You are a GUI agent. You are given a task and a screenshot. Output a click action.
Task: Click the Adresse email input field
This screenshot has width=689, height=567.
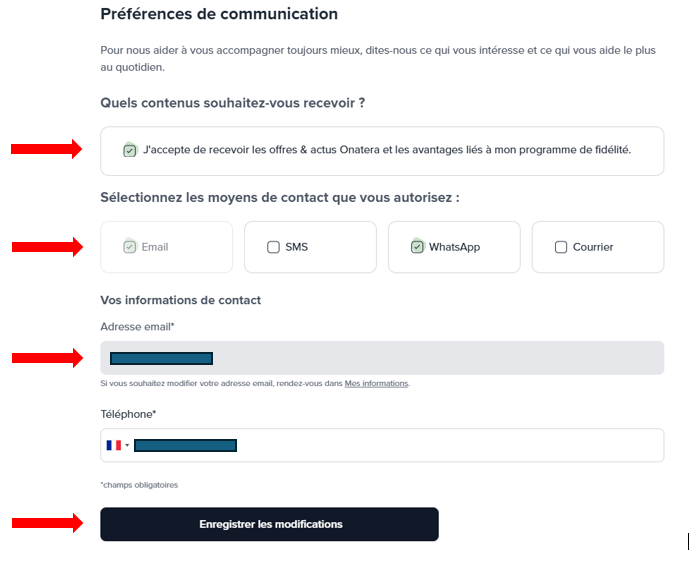click(382, 358)
